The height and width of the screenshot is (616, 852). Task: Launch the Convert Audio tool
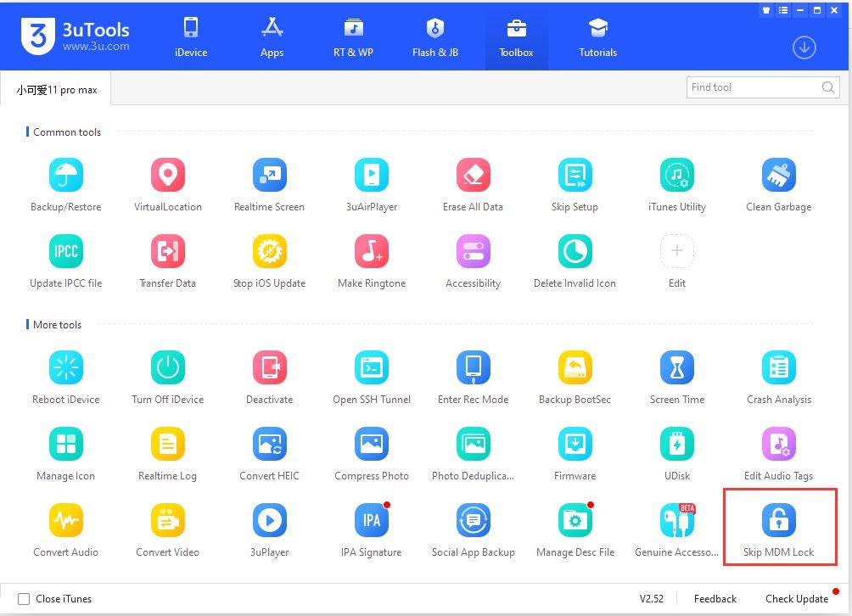[65, 530]
